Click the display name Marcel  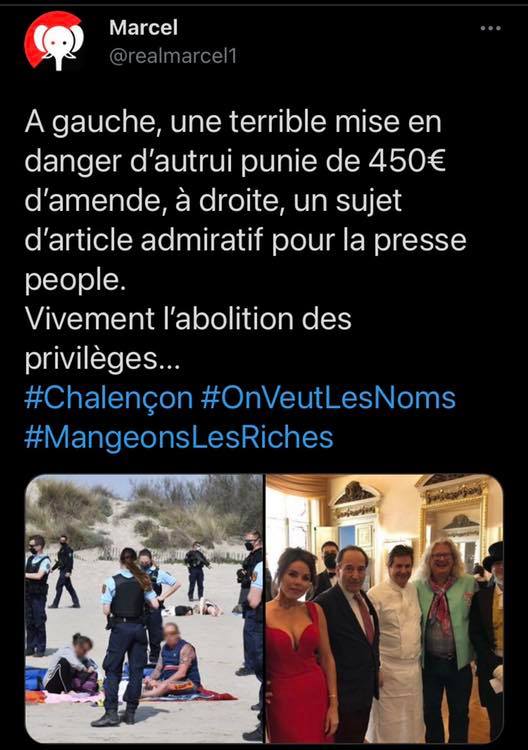tap(143, 27)
